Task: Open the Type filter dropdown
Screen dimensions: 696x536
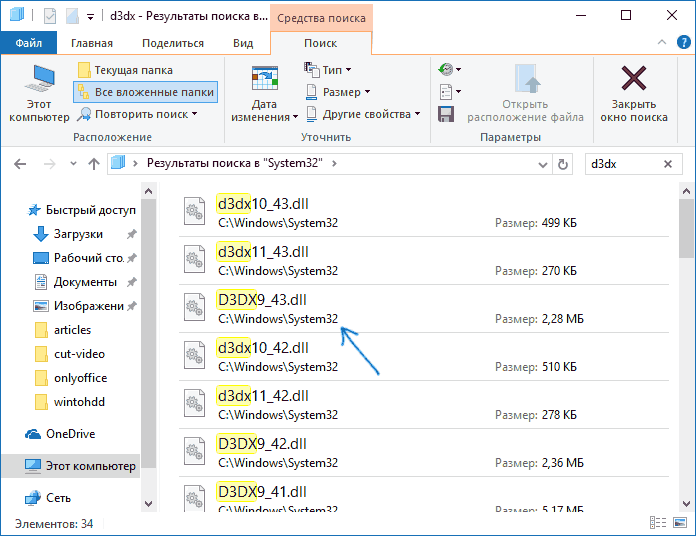Action: (328, 70)
